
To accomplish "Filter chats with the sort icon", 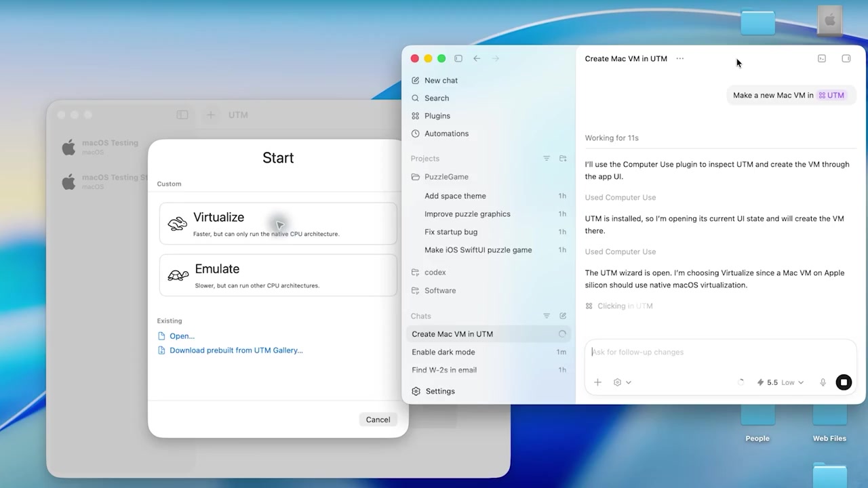I will click(x=547, y=316).
